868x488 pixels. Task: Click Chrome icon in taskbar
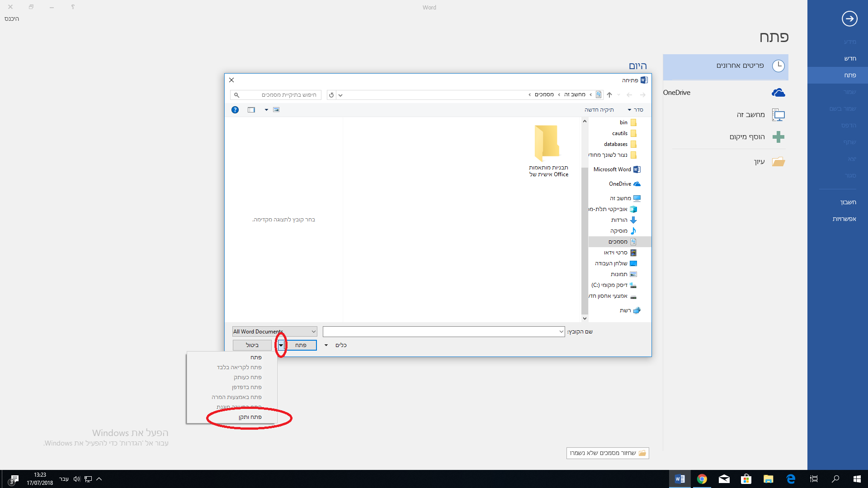click(x=702, y=479)
